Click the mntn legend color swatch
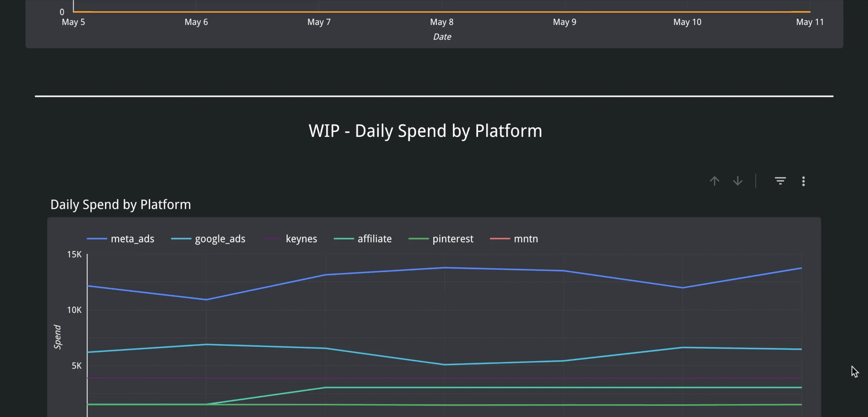The image size is (868, 417). pos(500,239)
